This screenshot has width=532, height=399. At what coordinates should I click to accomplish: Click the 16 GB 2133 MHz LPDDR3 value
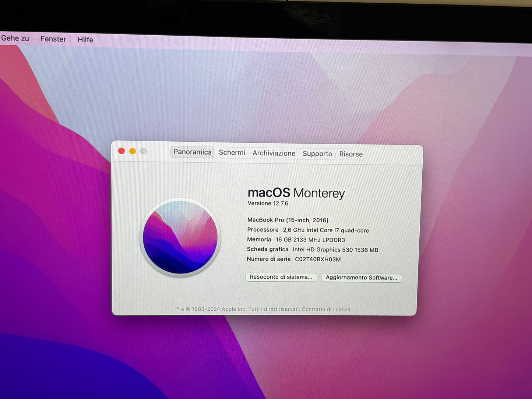[310, 240]
